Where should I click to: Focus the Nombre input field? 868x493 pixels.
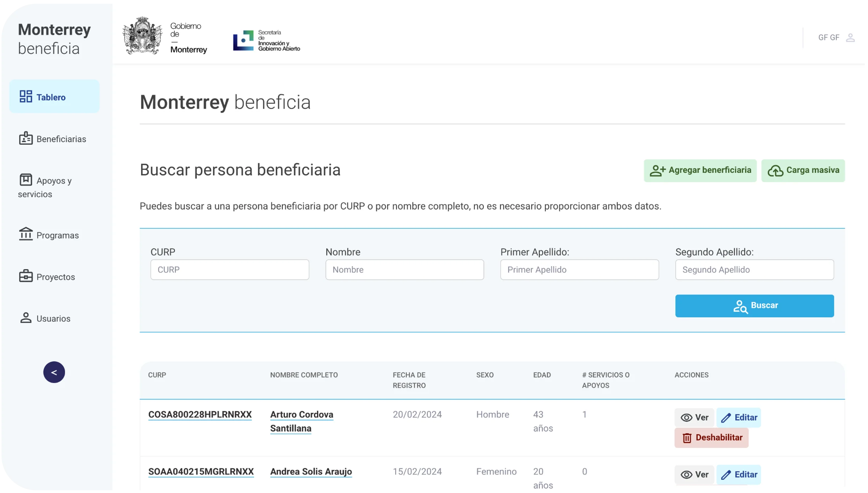405,270
